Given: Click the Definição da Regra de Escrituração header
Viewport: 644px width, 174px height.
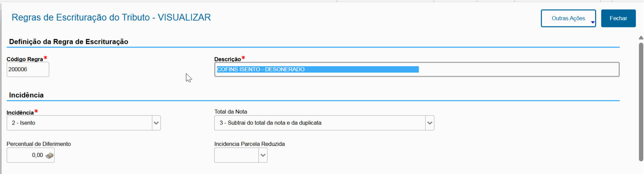Looking at the screenshot, I should (68, 42).
